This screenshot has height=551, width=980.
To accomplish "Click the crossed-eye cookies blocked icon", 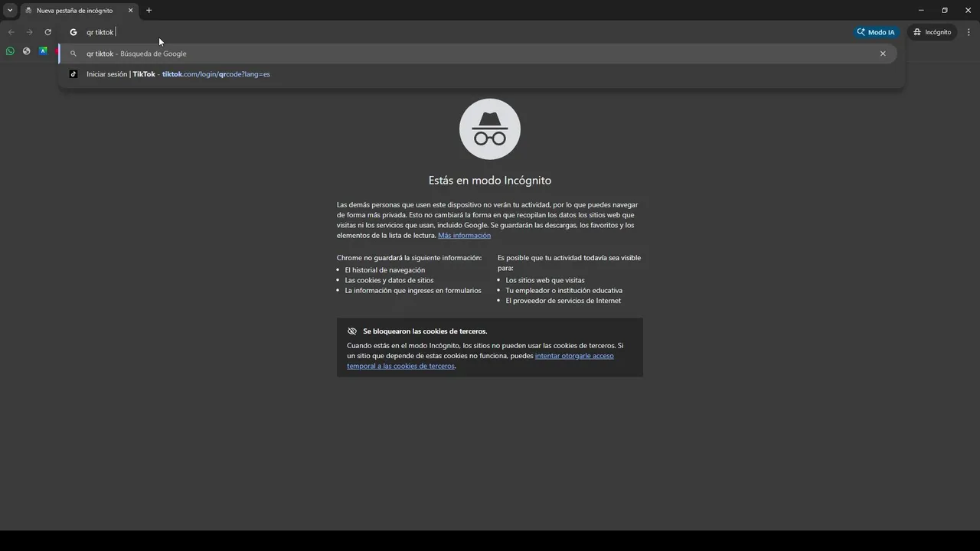I will pos(352,331).
